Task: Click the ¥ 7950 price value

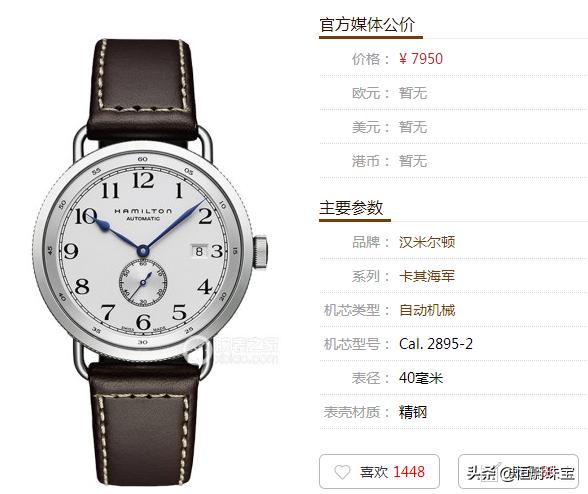Action: (x=421, y=59)
